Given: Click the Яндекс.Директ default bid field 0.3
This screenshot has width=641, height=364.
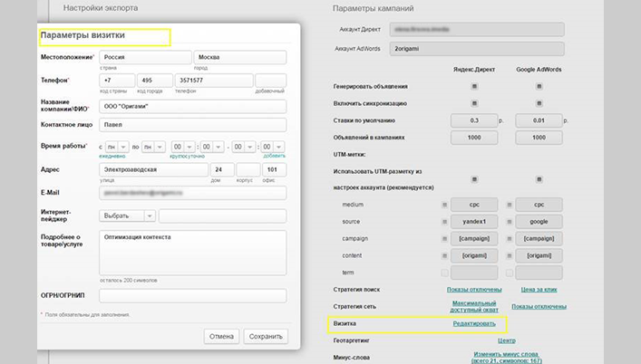Looking at the screenshot, I should click(474, 120).
